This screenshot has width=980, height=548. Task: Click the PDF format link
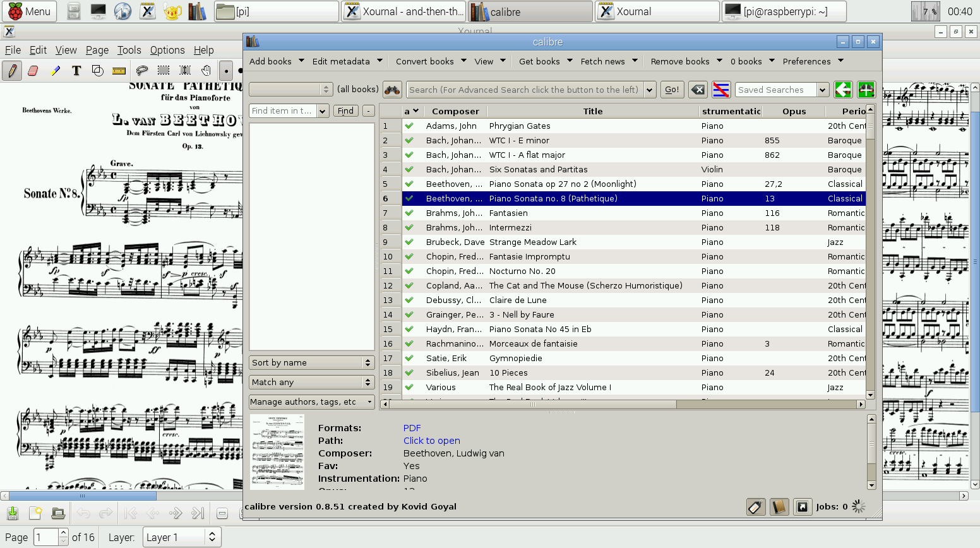click(x=412, y=428)
